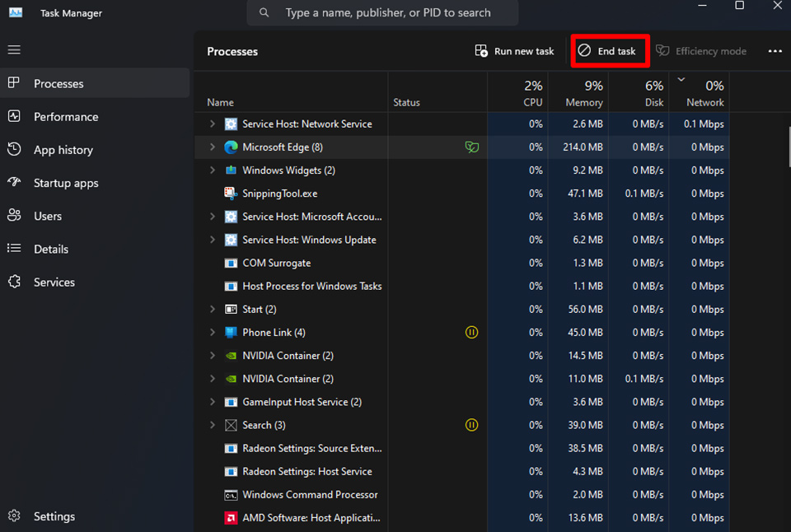
Task: Switch to the Startup apps page
Action: (x=66, y=183)
